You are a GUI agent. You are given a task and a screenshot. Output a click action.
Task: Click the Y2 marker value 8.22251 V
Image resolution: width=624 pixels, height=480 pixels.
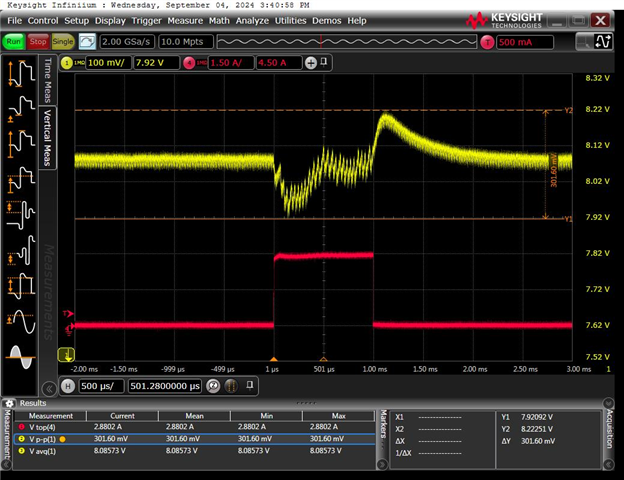[x=536, y=429]
